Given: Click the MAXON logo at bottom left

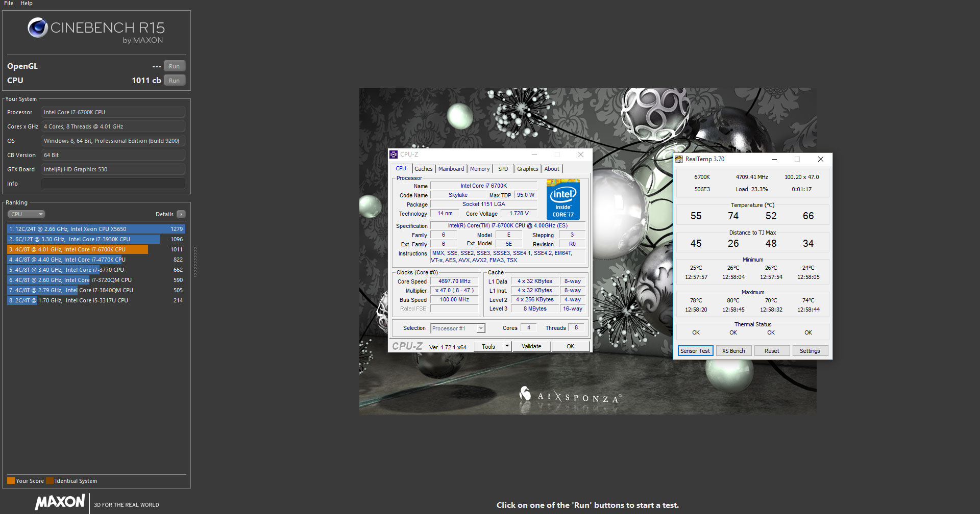Looking at the screenshot, I should pos(60,502).
